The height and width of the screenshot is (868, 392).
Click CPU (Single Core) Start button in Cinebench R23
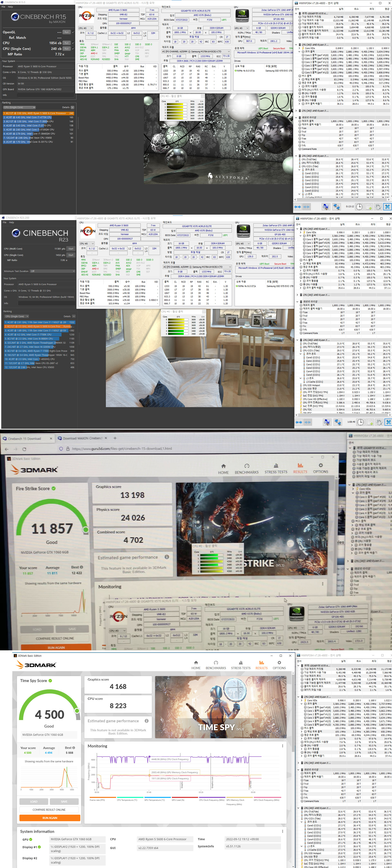pyautogui.click(x=71, y=255)
